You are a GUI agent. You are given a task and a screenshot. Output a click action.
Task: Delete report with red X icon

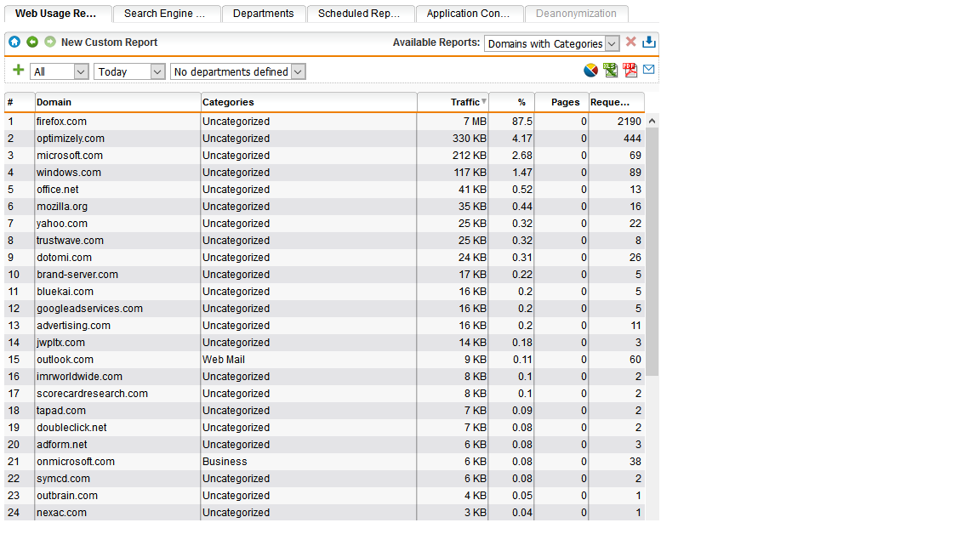coord(630,42)
